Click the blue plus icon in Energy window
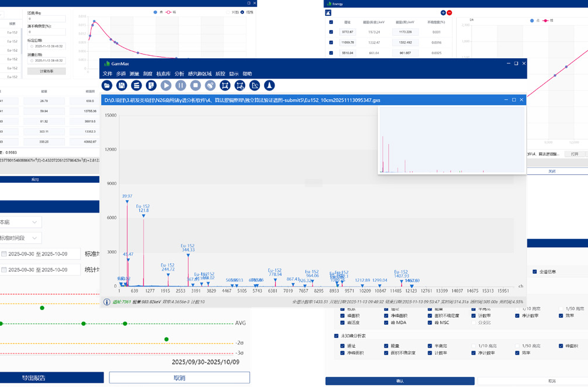This screenshot has width=588, height=387. click(443, 13)
